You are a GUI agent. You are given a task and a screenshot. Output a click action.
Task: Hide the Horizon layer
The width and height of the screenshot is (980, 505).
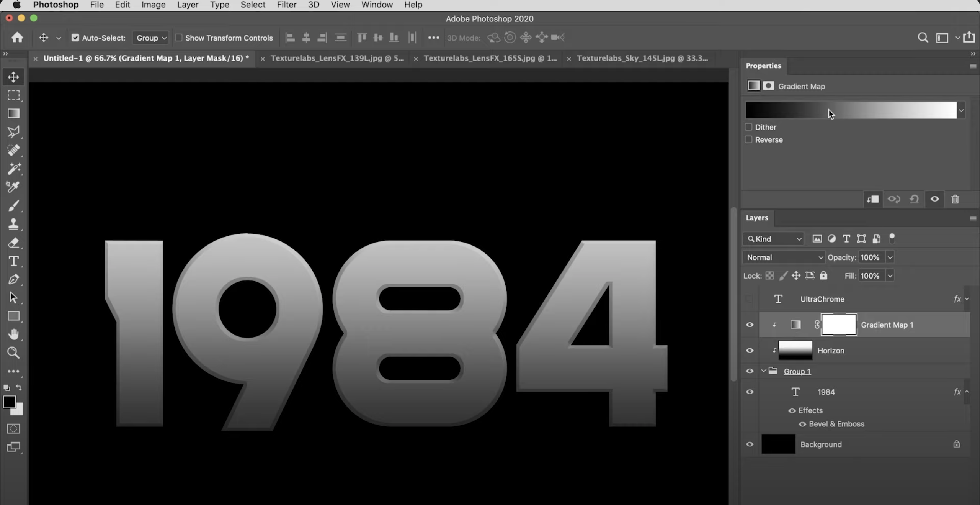coord(750,350)
